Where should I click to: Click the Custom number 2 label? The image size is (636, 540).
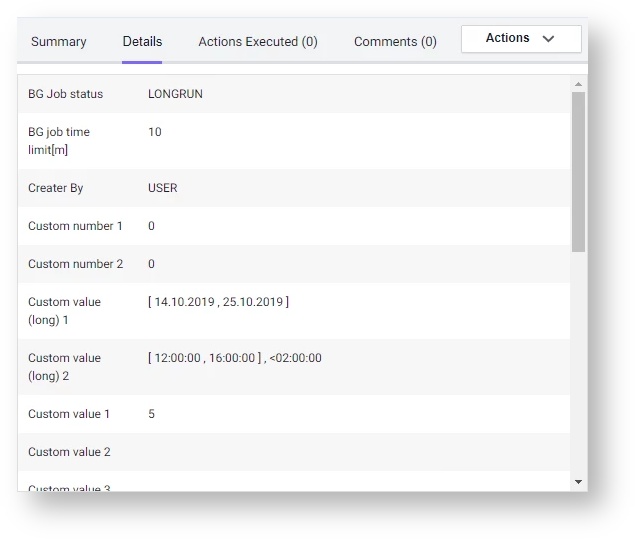[75, 264]
